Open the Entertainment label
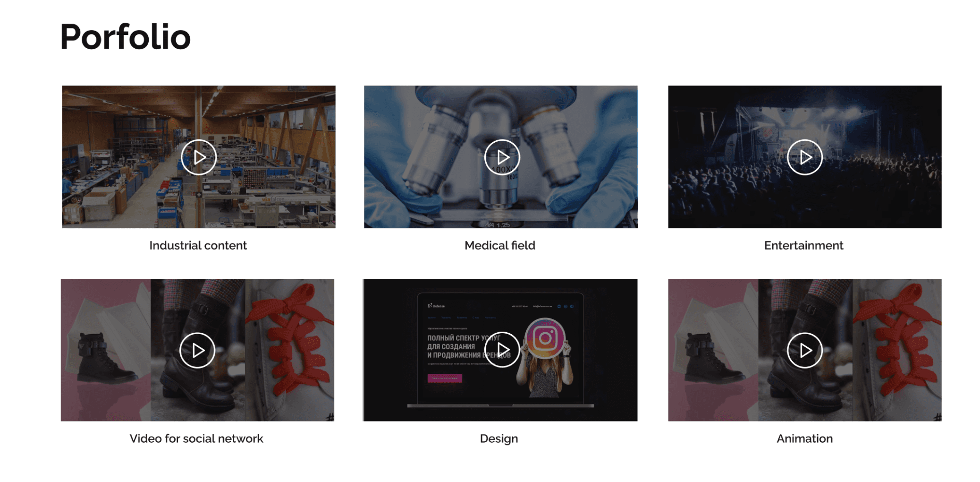 804,245
